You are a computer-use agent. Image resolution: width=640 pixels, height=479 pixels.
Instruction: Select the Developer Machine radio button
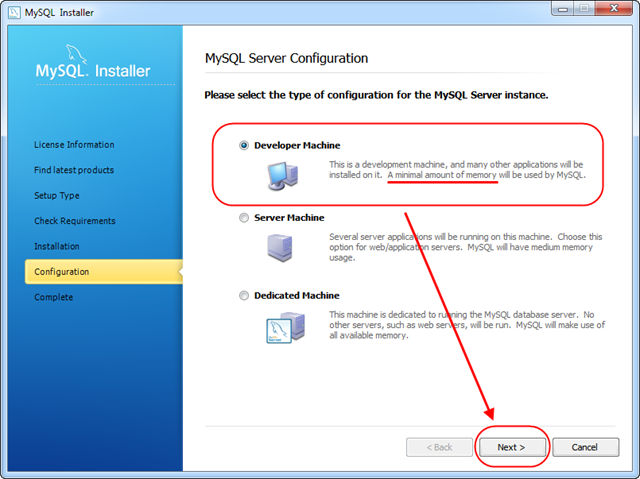coord(244,145)
